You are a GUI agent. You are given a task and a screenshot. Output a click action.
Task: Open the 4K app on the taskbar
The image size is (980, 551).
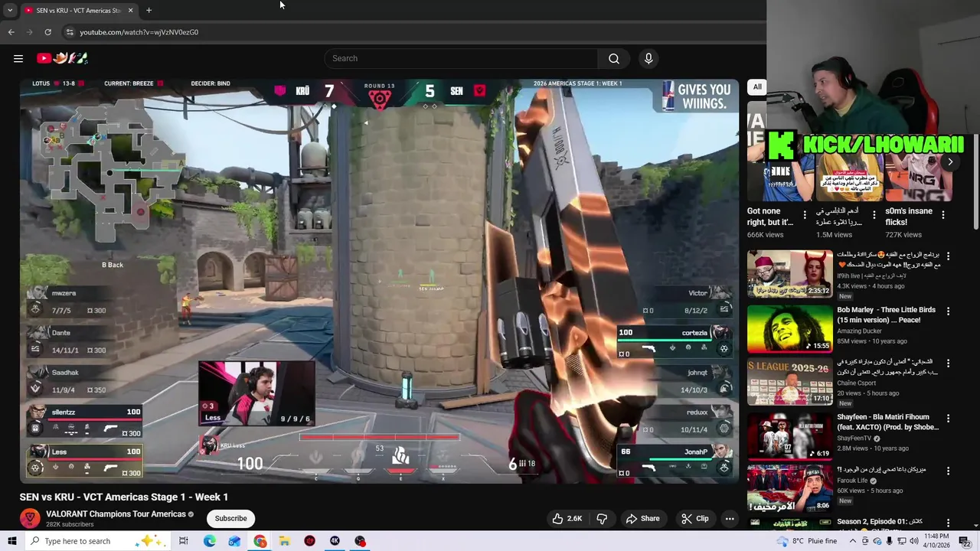coord(335,541)
